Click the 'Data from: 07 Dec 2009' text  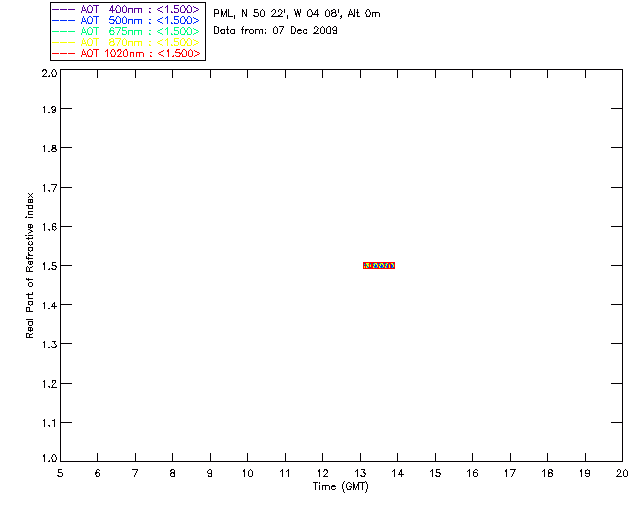pos(275,31)
